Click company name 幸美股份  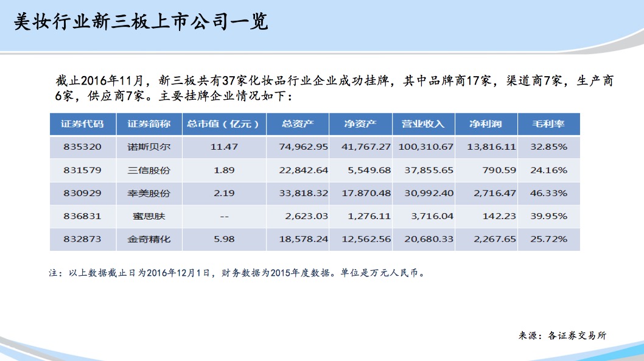(x=149, y=193)
